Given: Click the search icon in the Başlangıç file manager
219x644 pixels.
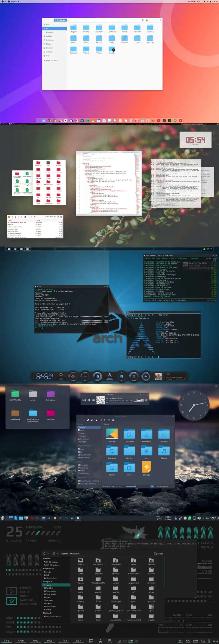Looking at the screenshot, I should point(143,20).
